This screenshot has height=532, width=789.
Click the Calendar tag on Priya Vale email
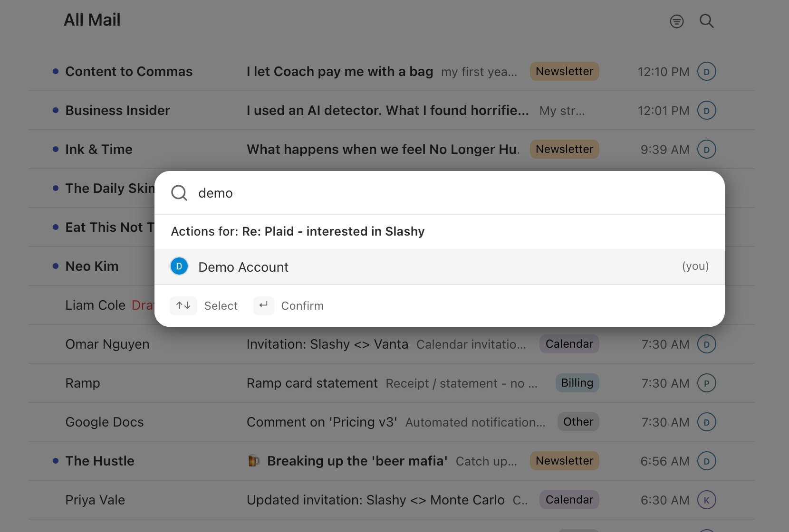click(569, 500)
